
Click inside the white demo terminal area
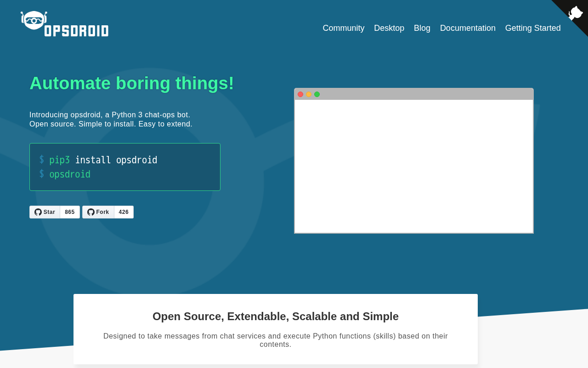[414, 166]
